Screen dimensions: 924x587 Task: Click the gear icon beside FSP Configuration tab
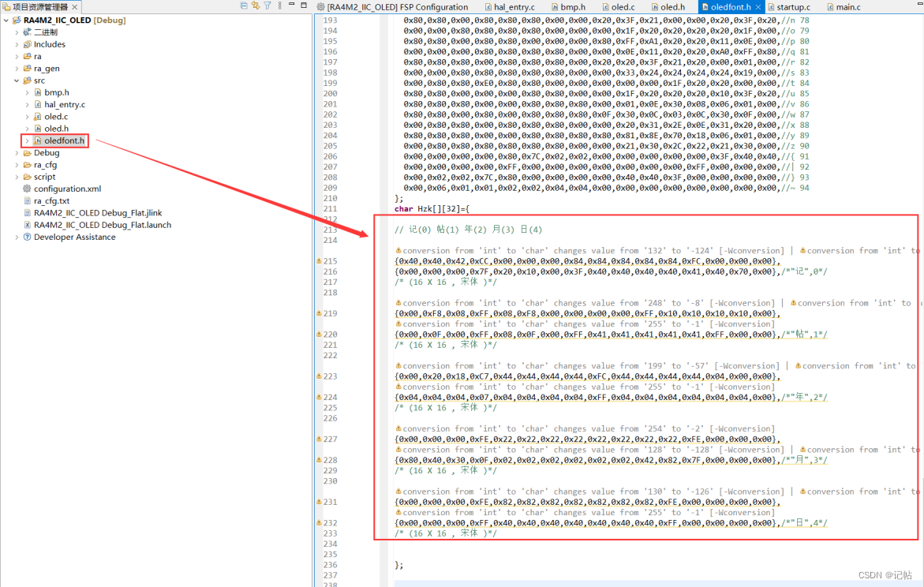pyautogui.click(x=319, y=6)
